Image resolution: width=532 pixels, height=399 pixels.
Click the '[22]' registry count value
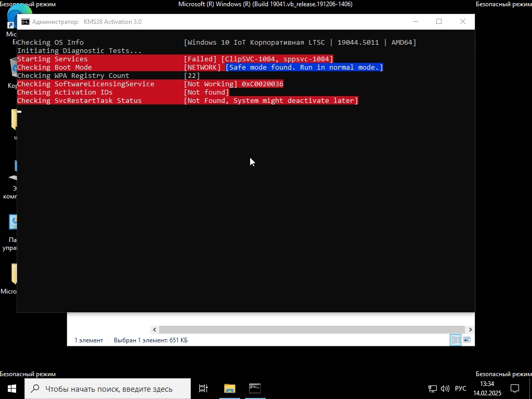pyautogui.click(x=192, y=76)
